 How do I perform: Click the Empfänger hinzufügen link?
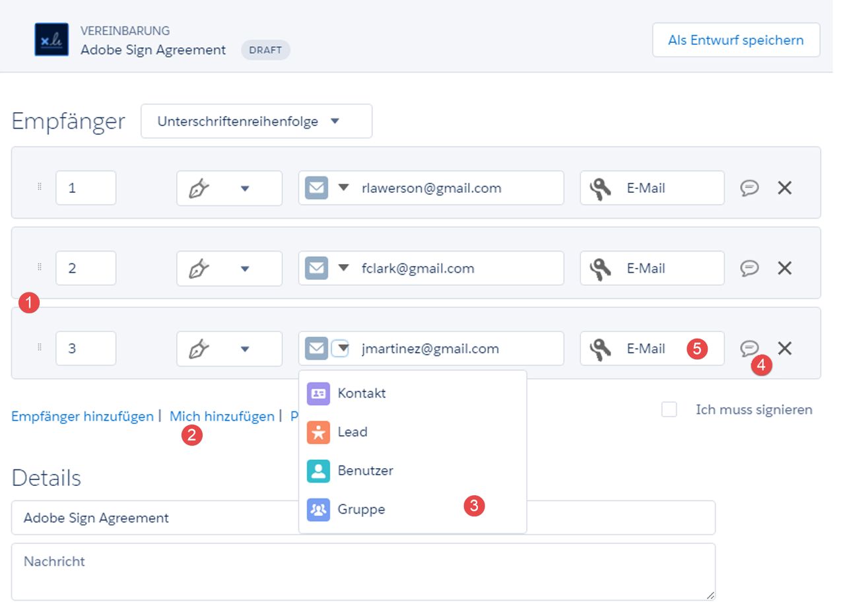click(83, 417)
